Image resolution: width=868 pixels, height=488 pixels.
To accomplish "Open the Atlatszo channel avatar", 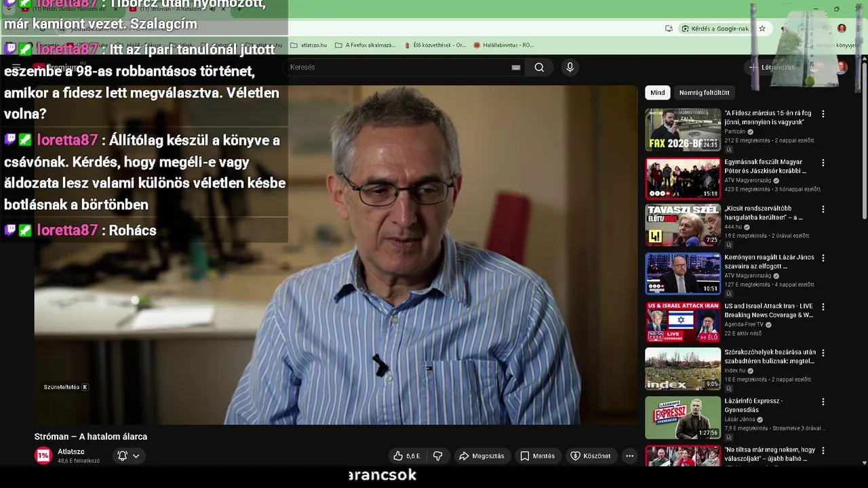I will coord(43,455).
